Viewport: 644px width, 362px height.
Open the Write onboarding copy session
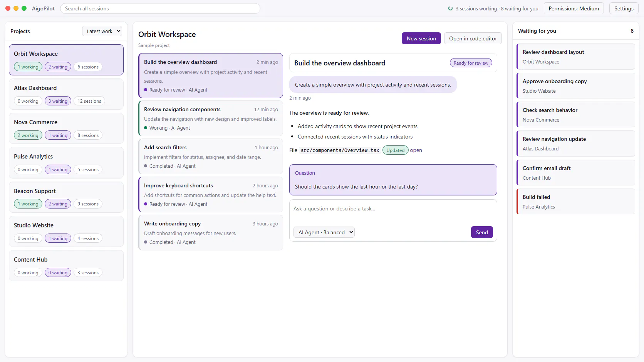point(211,233)
